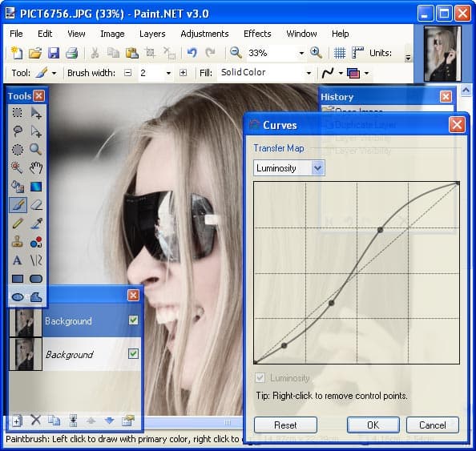
Task: Open the Luminosity transfer map dropdown
Action: tap(317, 168)
